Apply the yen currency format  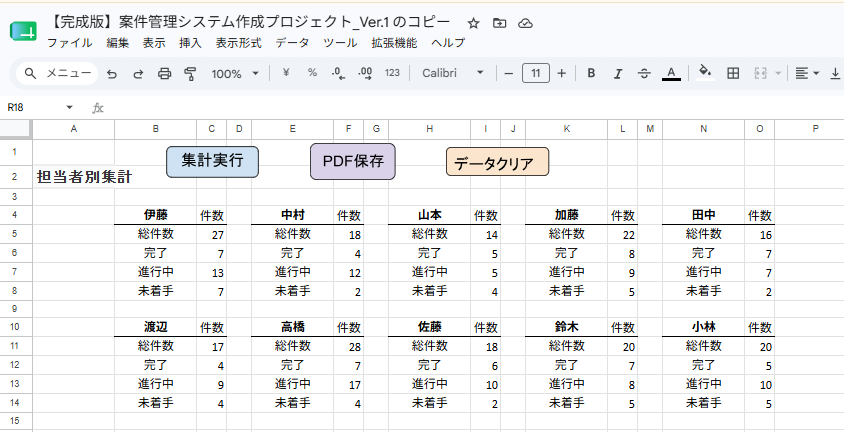286,73
